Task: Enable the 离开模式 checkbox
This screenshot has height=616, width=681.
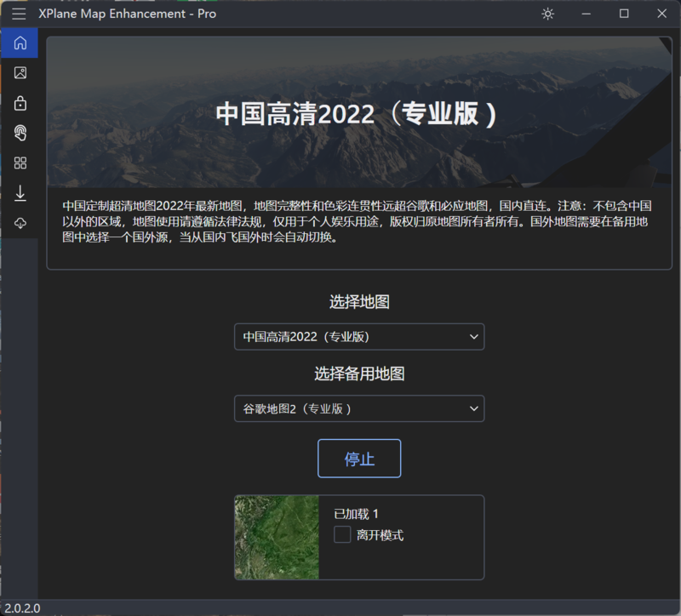Action: pos(342,534)
